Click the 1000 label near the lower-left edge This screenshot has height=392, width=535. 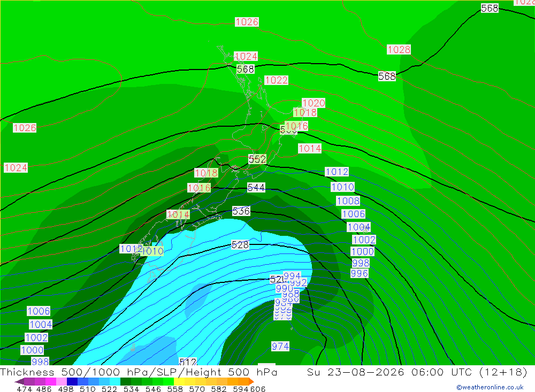32,350
